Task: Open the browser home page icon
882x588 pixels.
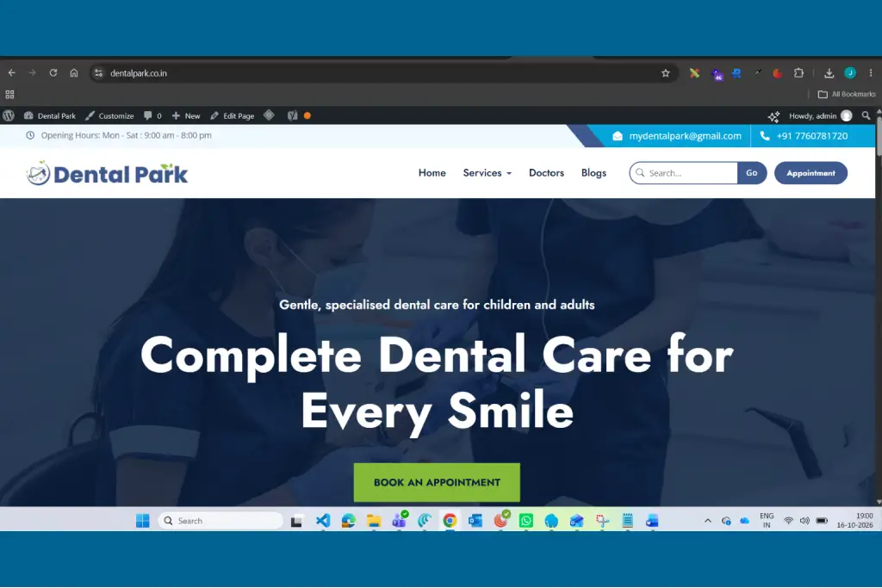Action: [x=74, y=73]
